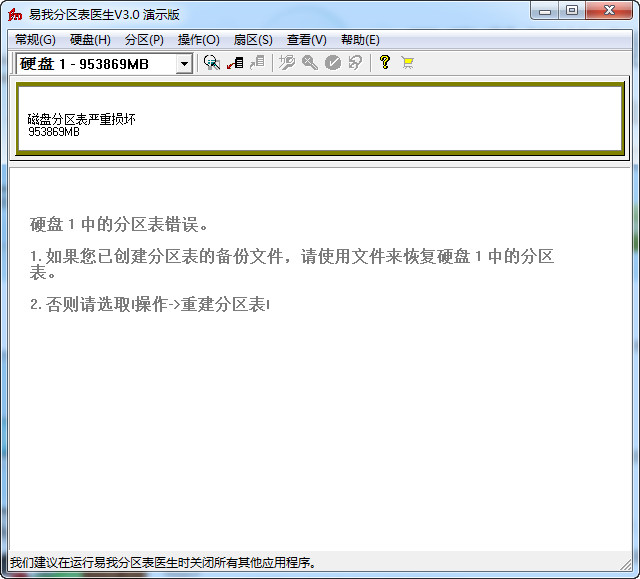Open help via yellow question mark icon

tap(384, 62)
